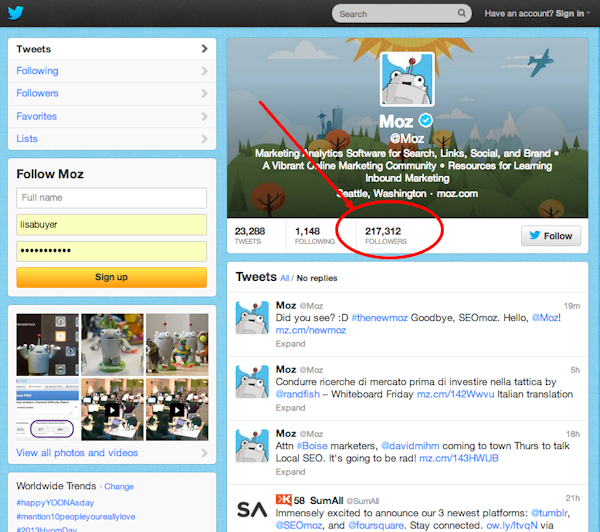Select Lists in the sidebar menu

coord(112,139)
